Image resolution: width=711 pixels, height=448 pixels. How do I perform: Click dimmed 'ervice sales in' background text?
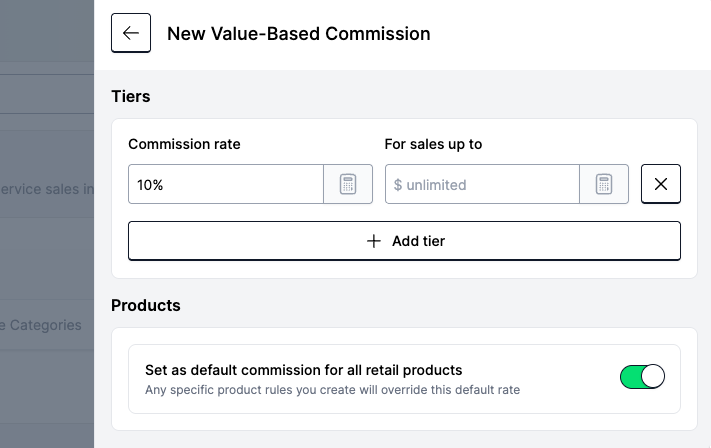47,189
